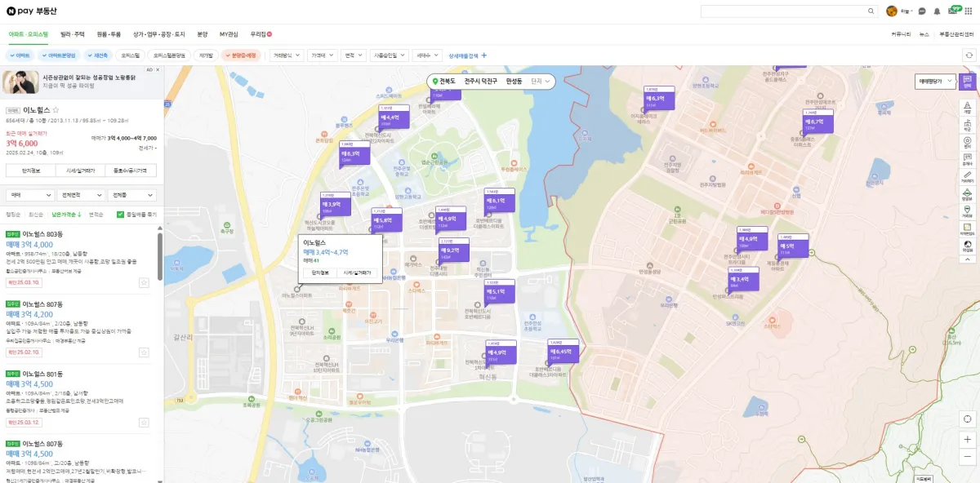980x483 pixels.
Task: Toggle the 오피스텔 filter chip
Action: point(131,55)
